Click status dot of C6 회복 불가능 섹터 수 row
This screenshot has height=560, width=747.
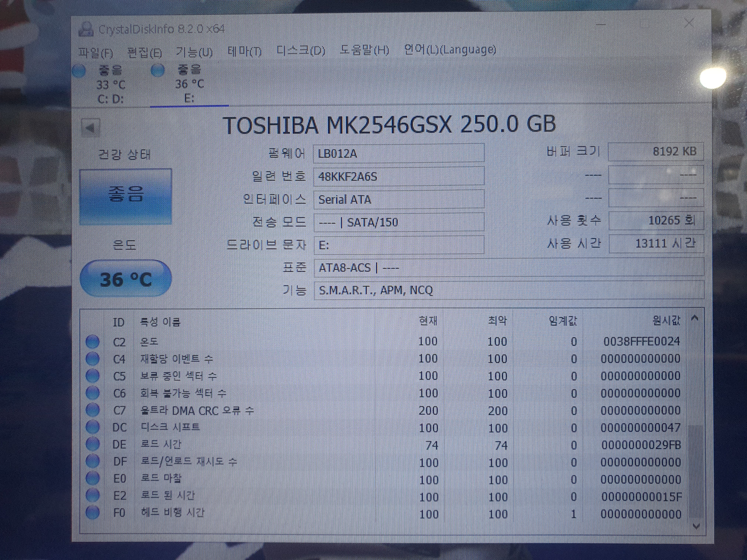tap(92, 393)
